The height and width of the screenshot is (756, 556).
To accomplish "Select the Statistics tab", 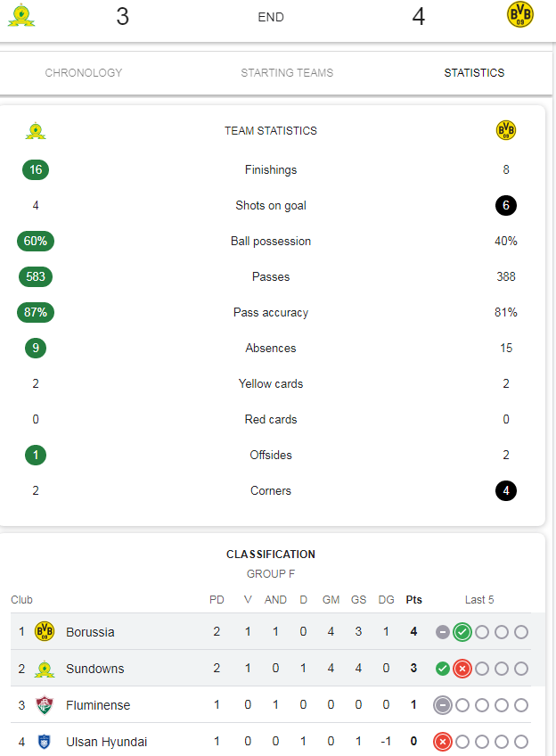I will coord(474,73).
